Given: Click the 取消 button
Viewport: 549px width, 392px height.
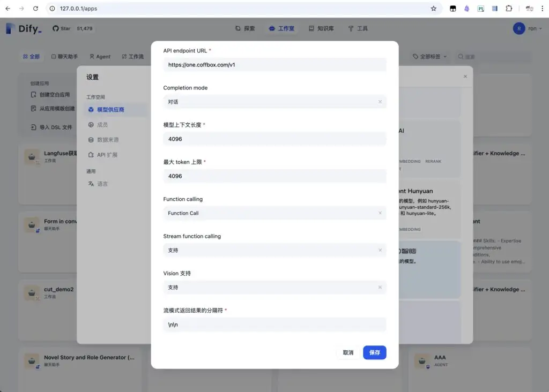Looking at the screenshot, I should (x=348, y=352).
